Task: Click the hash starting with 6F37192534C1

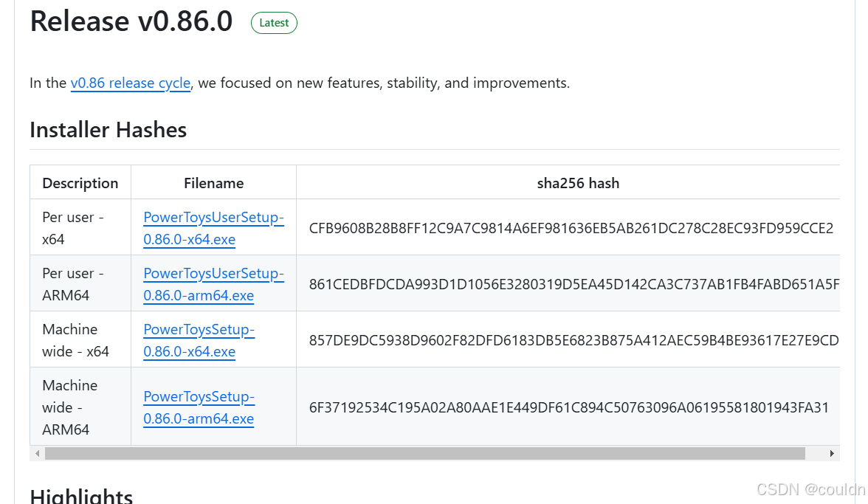Action: 568,408
